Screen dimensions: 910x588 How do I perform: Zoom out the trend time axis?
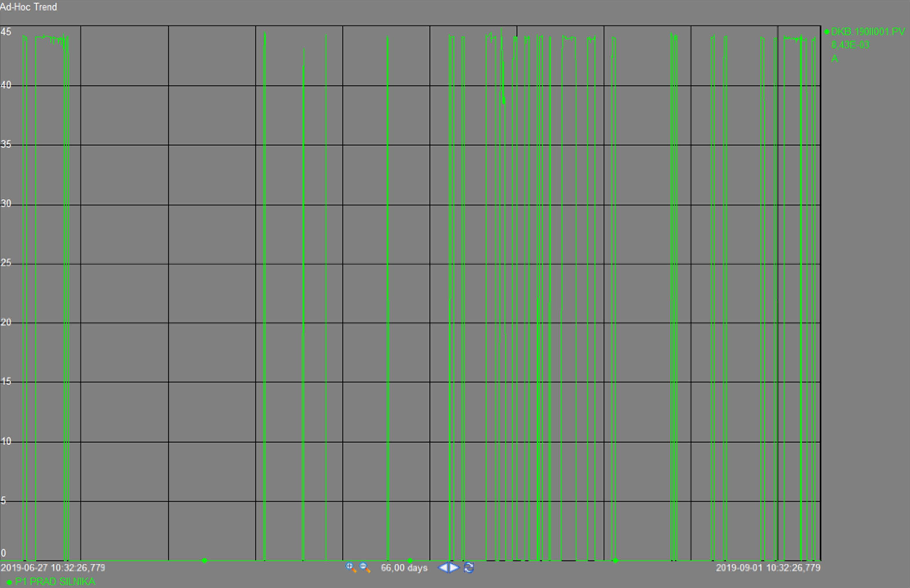tap(365, 567)
